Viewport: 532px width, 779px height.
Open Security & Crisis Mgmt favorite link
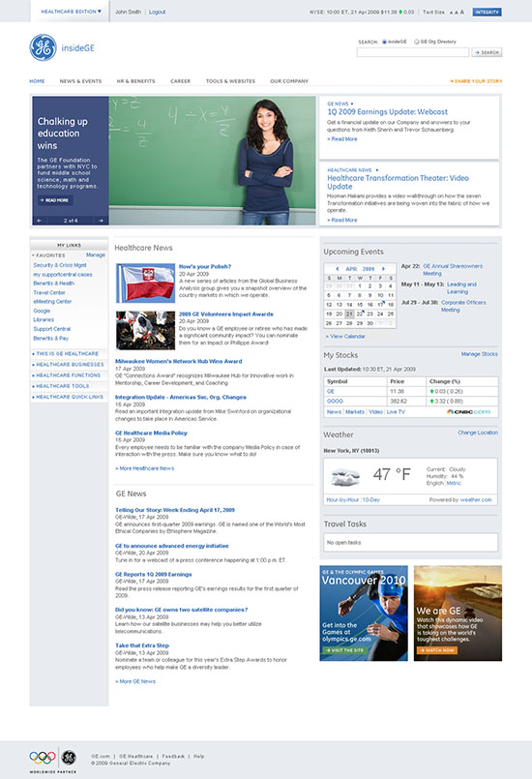tap(60, 265)
